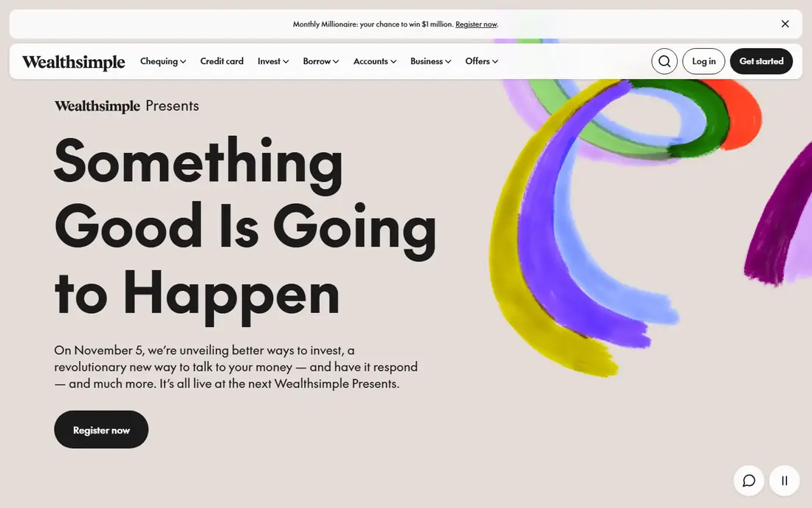
Task: Go to Wealthsimple logo home link
Action: pyautogui.click(x=74, y=61)
